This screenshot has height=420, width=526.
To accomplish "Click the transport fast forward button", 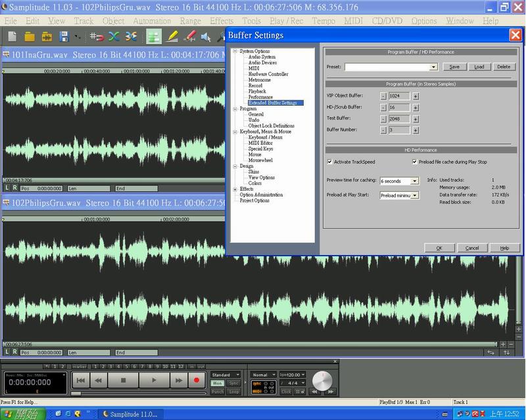I will pos(179,380).
